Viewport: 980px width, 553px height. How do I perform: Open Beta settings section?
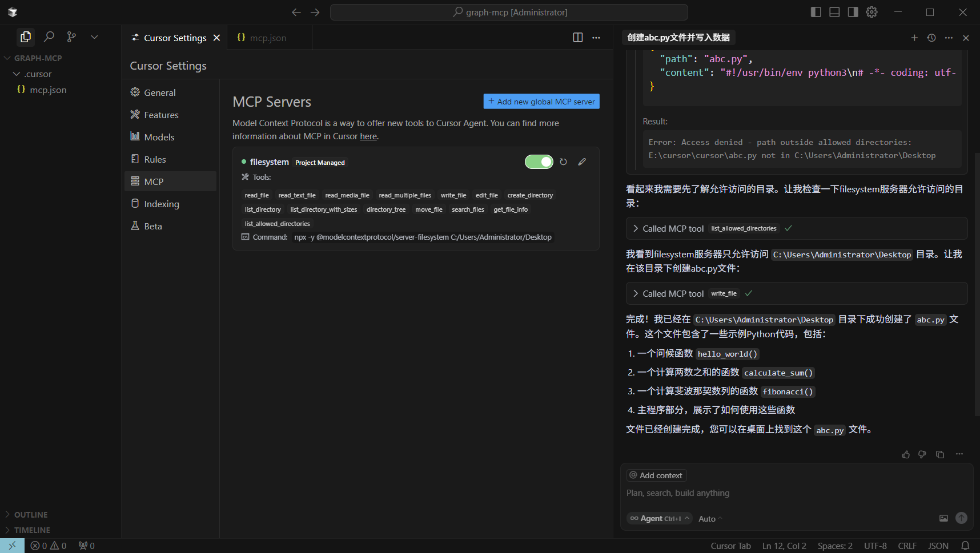coord(170,226)
